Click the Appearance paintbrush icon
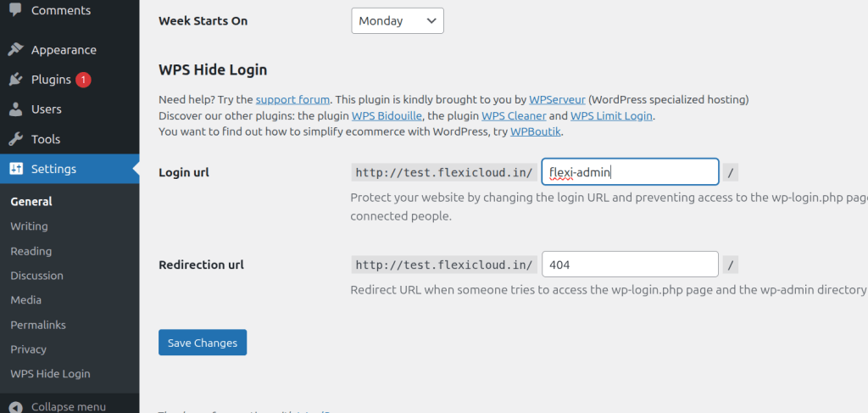 (x=16, y=50)
